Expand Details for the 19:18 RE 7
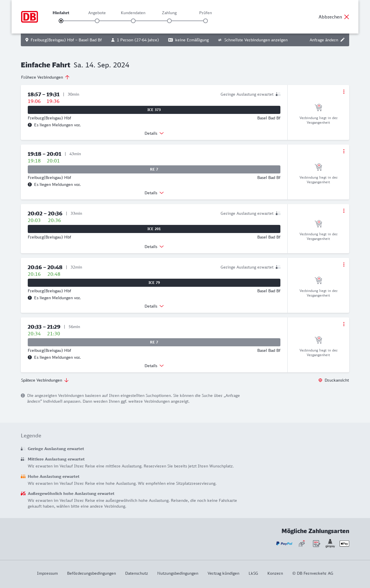370x588 pixels. pyautogui.click(x=154, y=193)
